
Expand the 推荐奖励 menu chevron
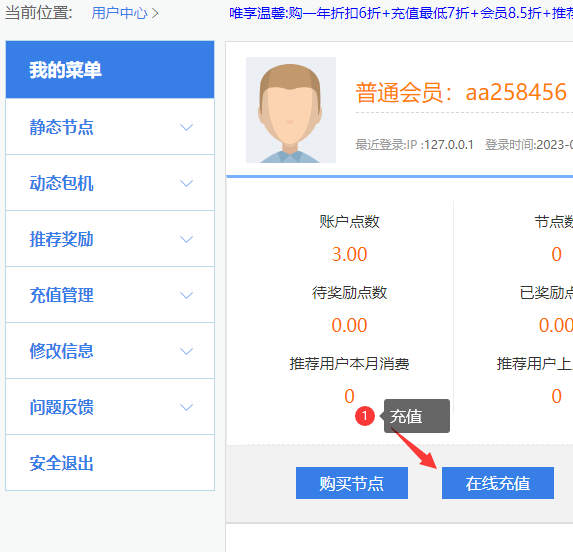tap(186, 239)
